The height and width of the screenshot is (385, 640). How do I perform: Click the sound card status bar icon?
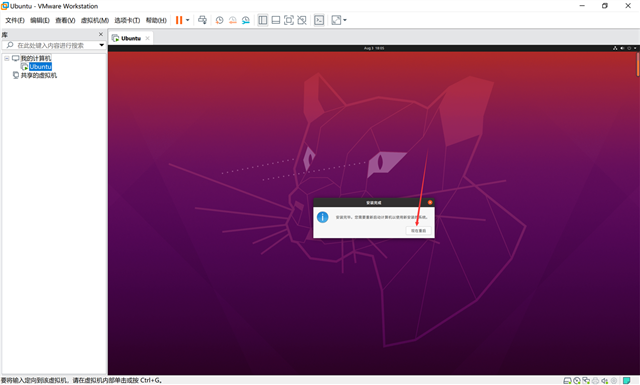click(604, 381)
